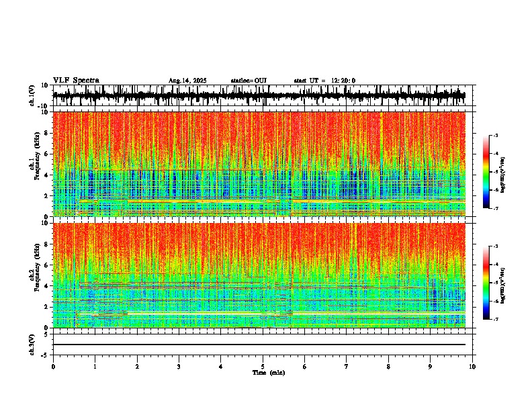Click the "6" kHz tick on ch.1 spectrogram axis

pyautogui.click(x=46, y=154)
